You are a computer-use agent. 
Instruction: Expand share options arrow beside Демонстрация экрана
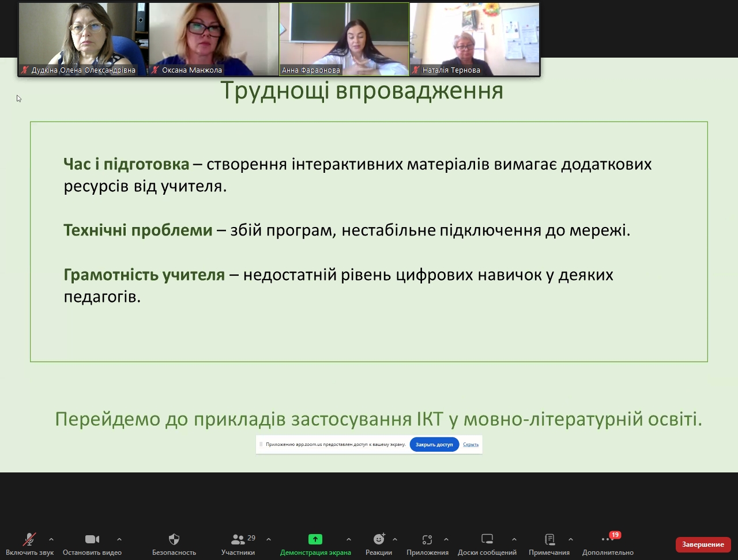(349, 540)
